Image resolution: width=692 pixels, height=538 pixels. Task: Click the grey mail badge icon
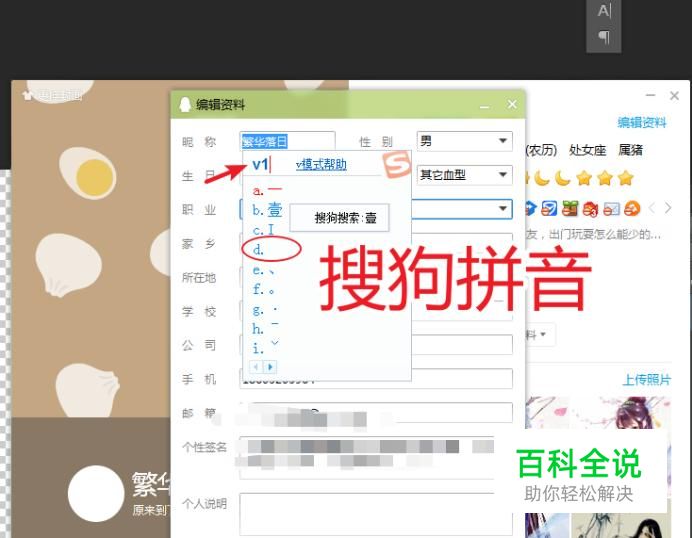(611, 208)
